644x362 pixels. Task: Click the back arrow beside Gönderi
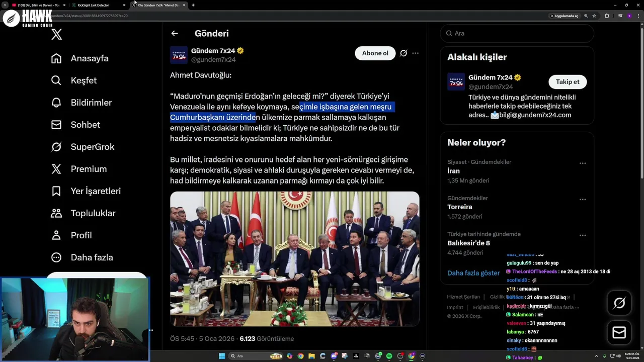[175, 33]
